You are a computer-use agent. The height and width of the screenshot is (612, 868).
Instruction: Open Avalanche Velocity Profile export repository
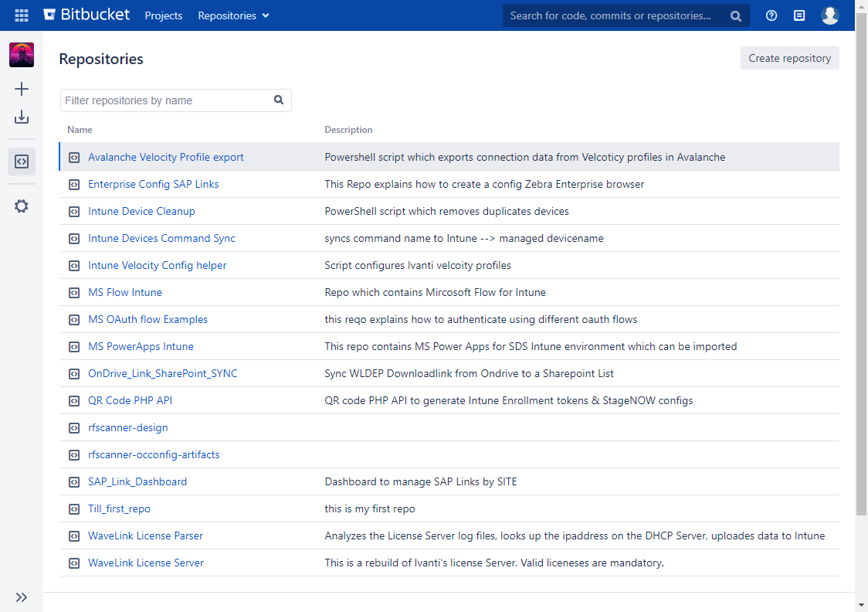[165, 158]
